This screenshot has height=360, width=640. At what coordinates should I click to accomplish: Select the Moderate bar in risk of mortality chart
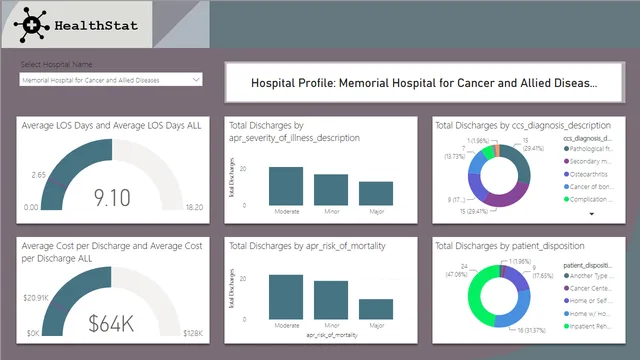coord(286,297)
